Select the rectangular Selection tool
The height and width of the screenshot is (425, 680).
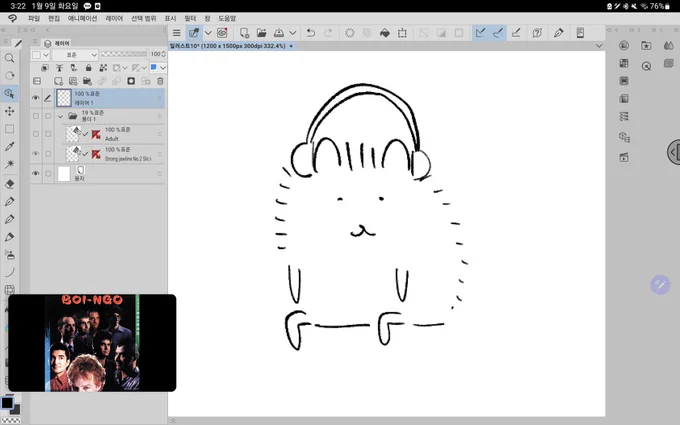(9, 129)
